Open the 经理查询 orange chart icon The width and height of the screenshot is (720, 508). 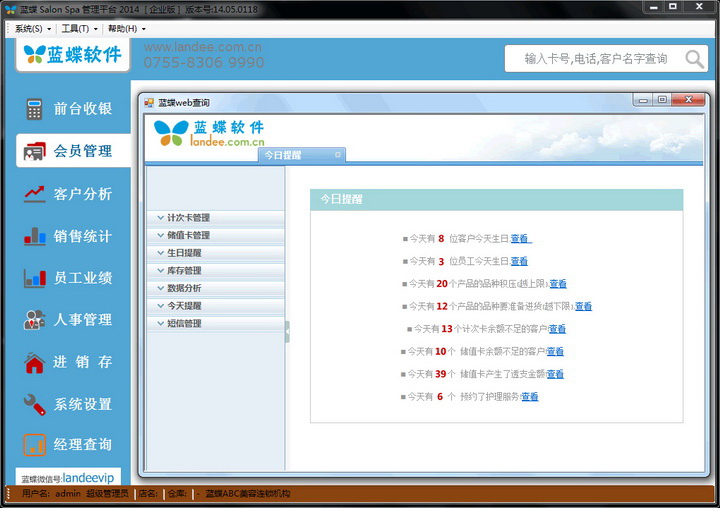click(34, 445)
